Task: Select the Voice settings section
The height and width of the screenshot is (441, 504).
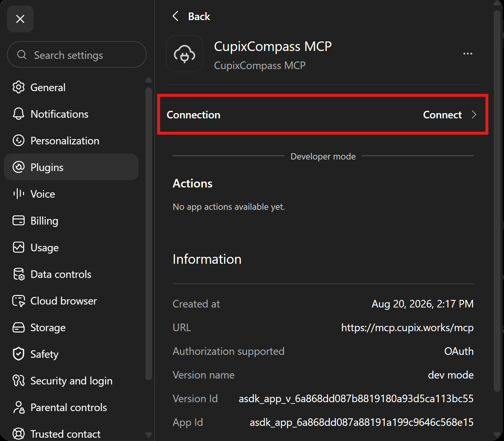Action: click(x=71, y=194)
